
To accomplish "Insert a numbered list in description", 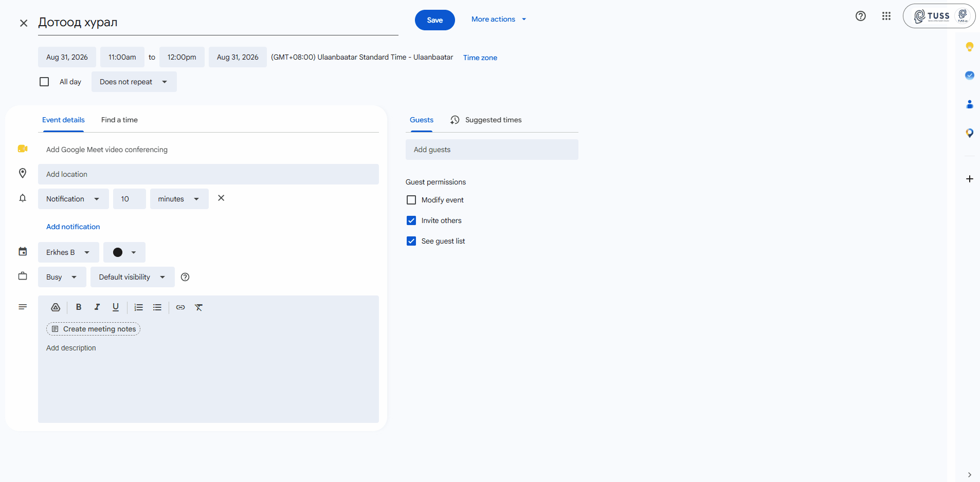I will (139, 307).
